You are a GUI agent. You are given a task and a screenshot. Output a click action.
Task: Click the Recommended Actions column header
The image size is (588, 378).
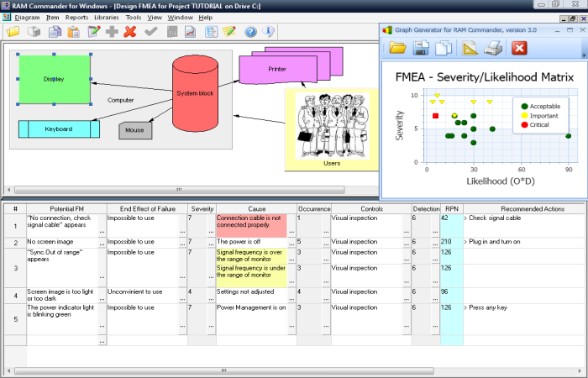pyautogui.click(x=533, y=209)
